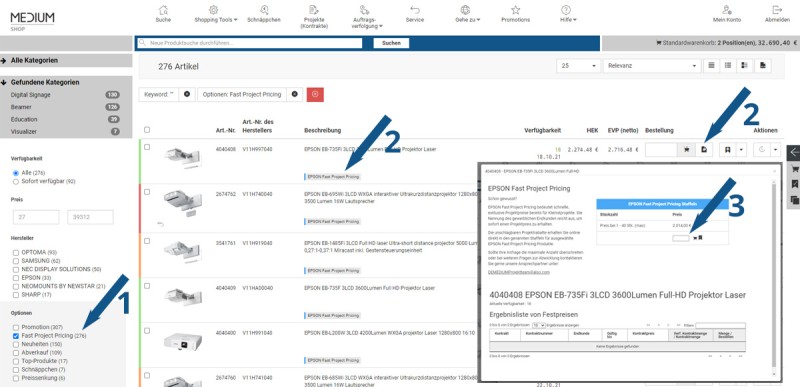
Task: Click the export list document icon
Action: click(763, 66)
